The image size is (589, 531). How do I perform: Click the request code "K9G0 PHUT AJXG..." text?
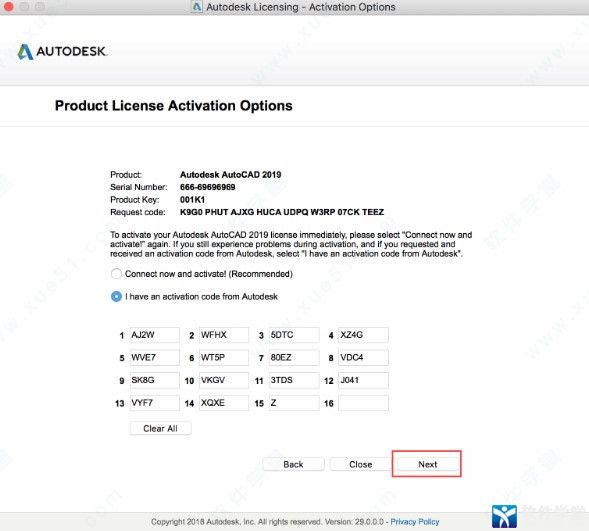(282, 212)
